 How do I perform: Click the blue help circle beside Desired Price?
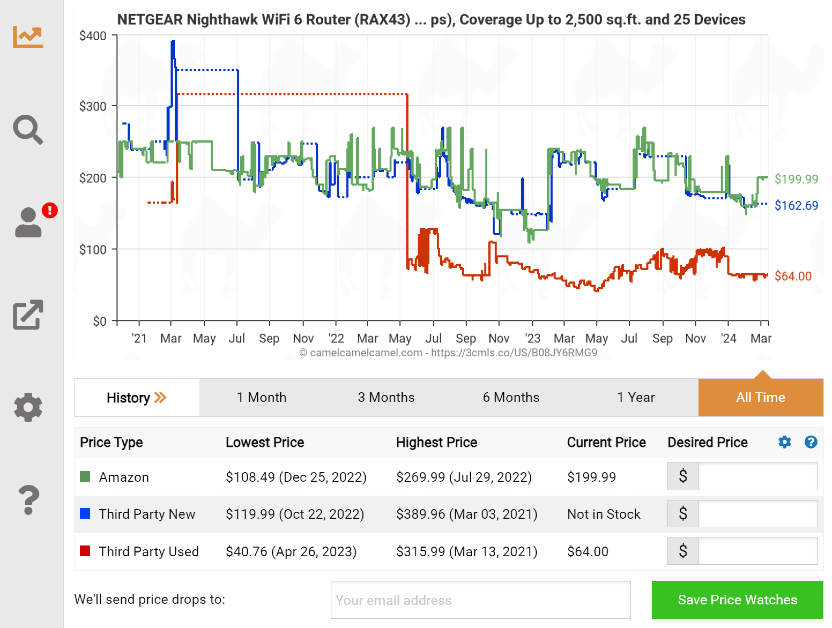point(811,442)
